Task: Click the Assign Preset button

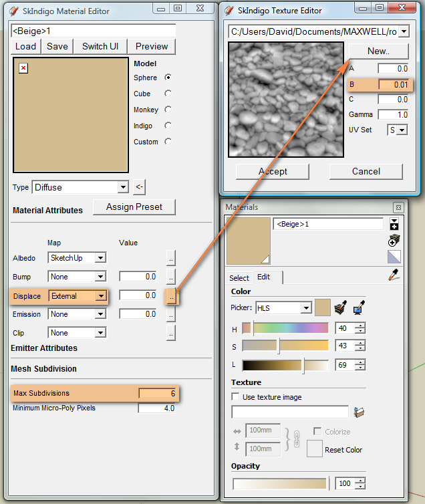Action: (x=134, y=207)
